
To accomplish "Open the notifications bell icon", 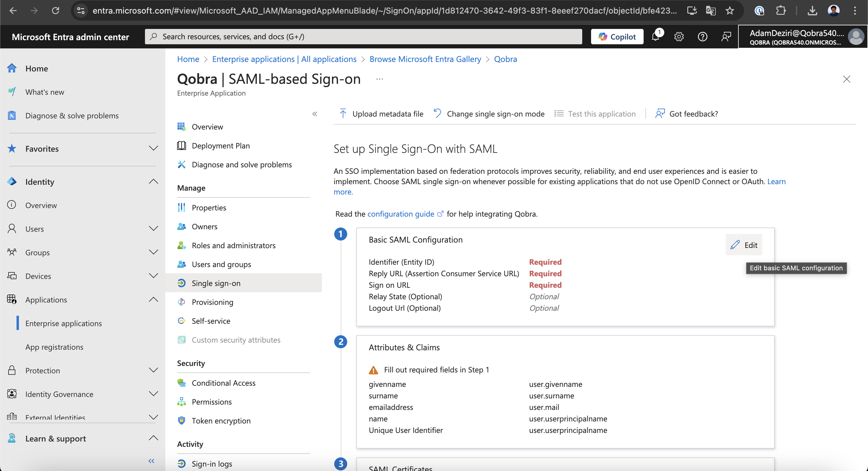I will tap(655, 36).
